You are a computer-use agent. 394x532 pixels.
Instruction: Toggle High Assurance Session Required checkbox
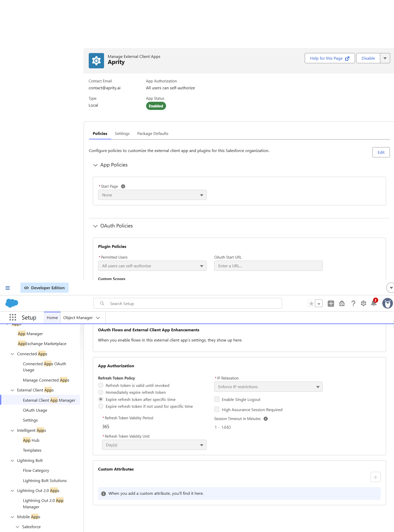point(217,409)
